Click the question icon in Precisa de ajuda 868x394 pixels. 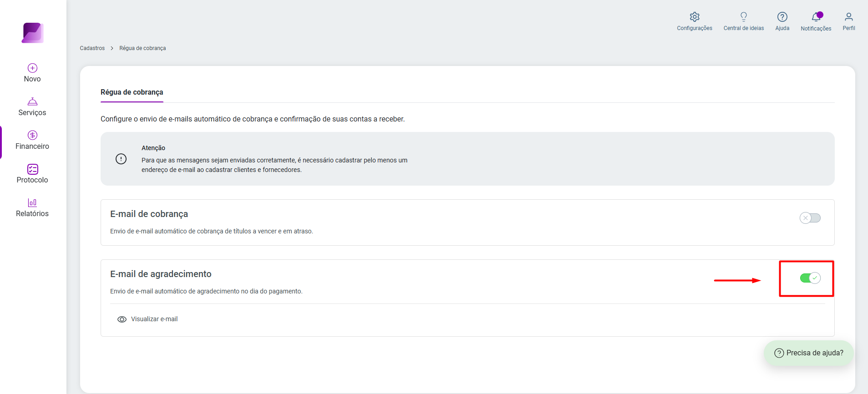(779, 353)
